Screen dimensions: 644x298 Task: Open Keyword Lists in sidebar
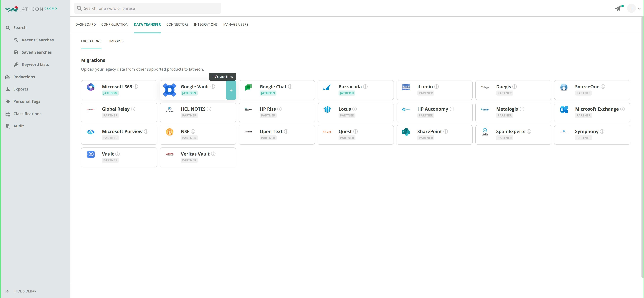coord(32,65)
